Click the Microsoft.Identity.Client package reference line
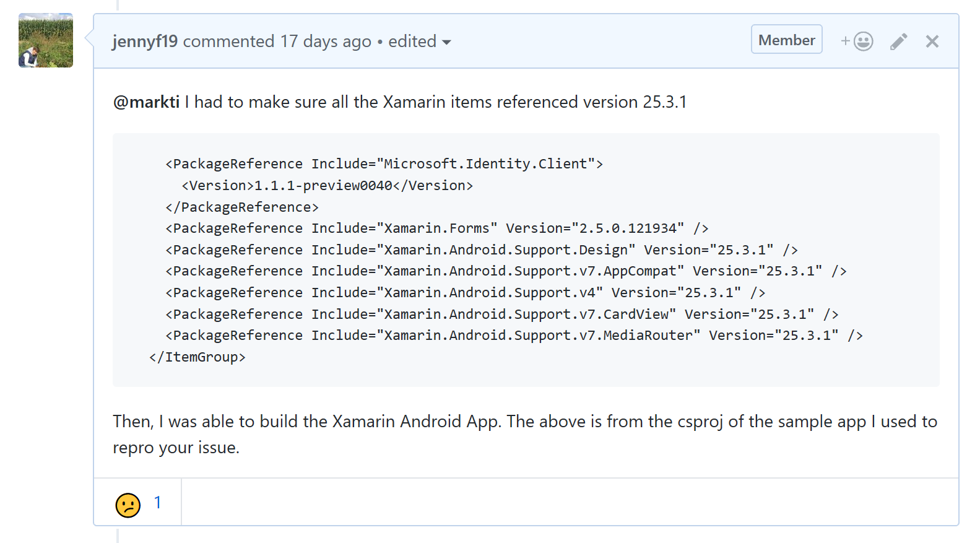 [x=384, y=163]
